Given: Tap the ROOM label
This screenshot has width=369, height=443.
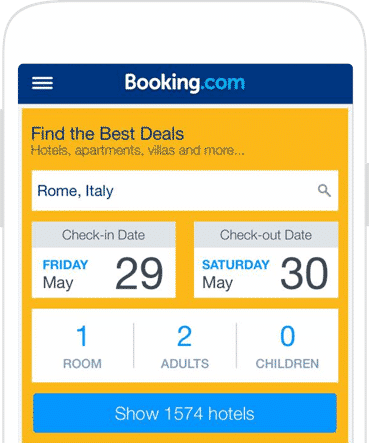Looking at the screenshot, I should 82,364.
